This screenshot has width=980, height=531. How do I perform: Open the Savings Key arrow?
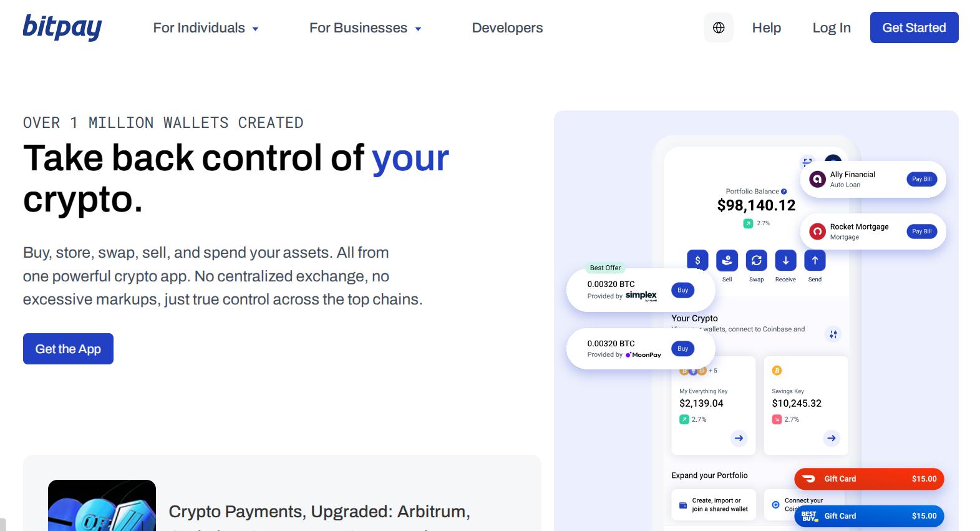(x=832, y=438)
